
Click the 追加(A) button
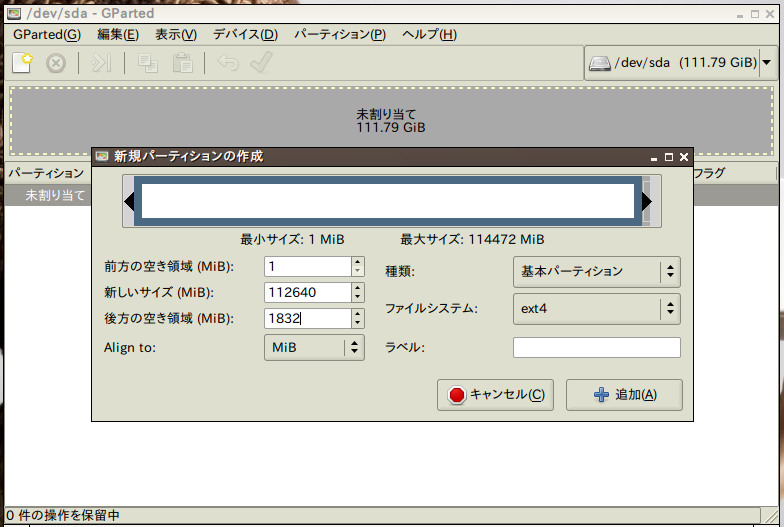coord(624,394)
